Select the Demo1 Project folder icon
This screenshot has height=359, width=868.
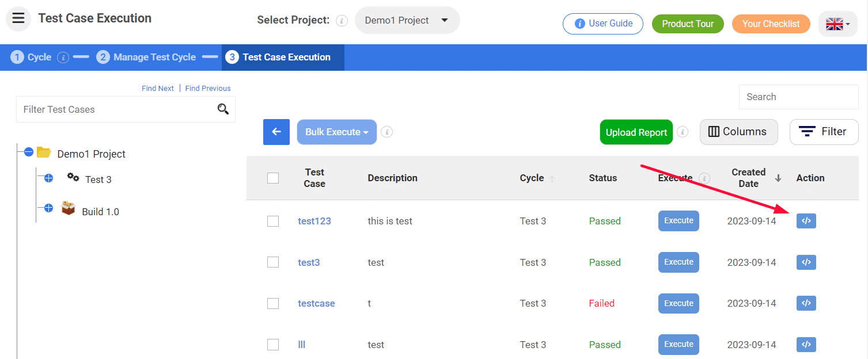44,152
